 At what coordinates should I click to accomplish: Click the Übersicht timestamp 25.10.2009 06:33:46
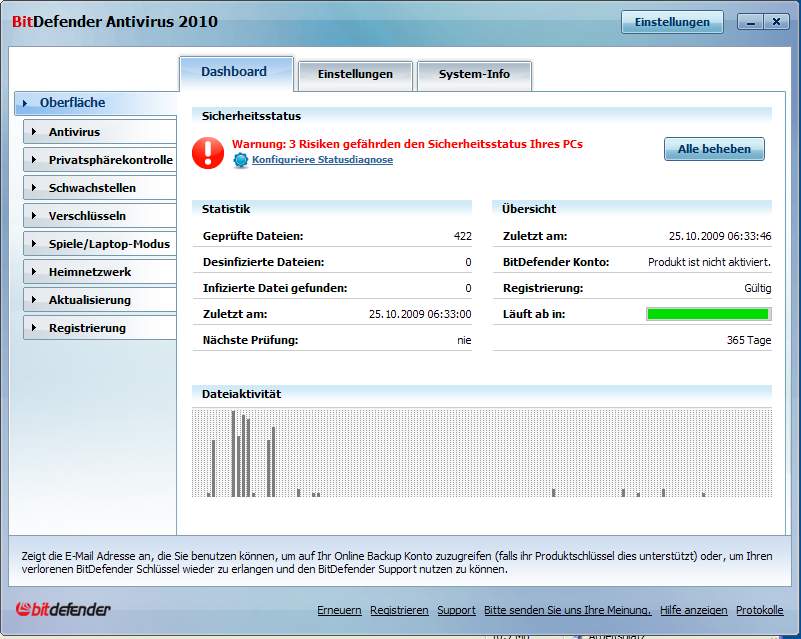click(x=720, y=236)
